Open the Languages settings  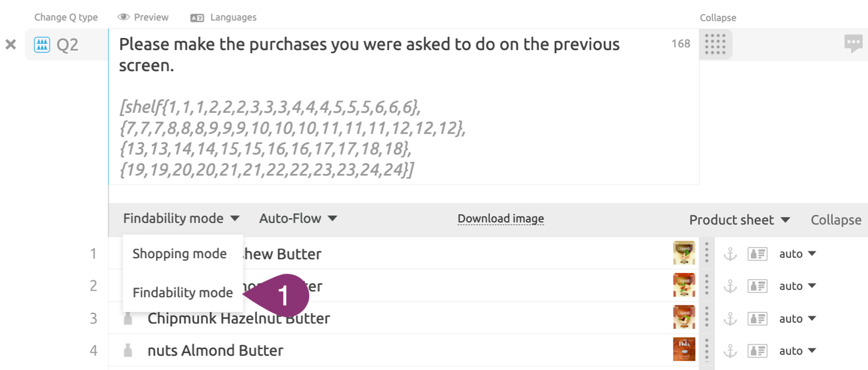[x=224, y=17]
